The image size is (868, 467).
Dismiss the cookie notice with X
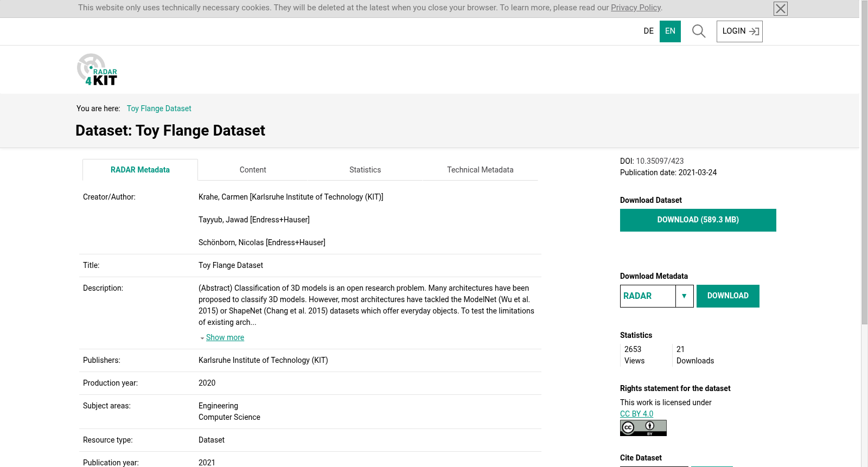[x=781, y=9]
